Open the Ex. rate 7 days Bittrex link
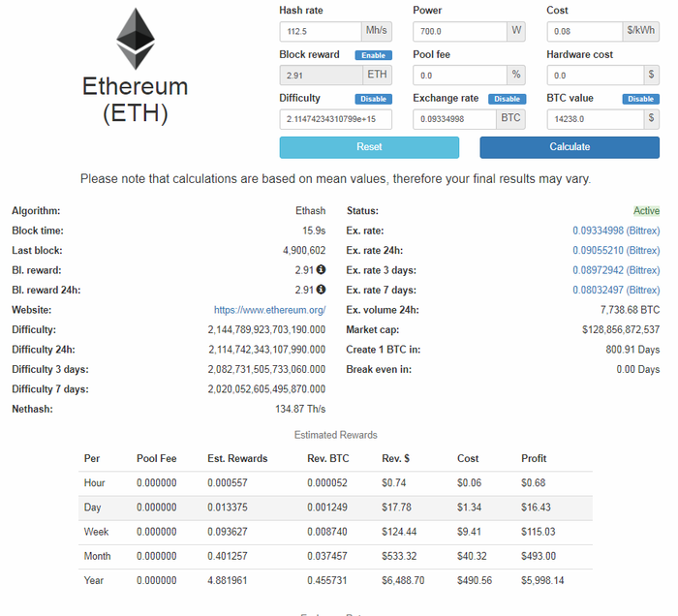Viewport: 678px width, 616px height. coord(616,290)
